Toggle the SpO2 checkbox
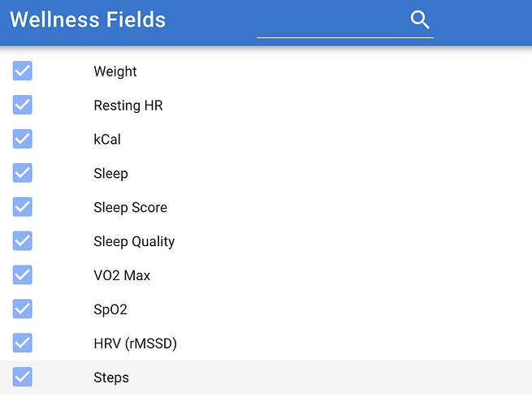 [x=23, y=309]
